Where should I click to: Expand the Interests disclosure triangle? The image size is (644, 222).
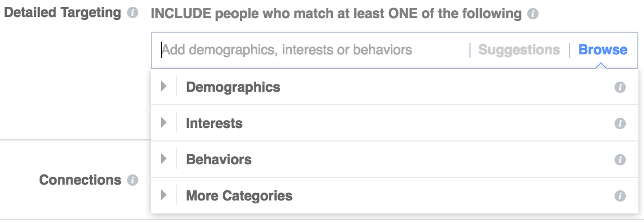[x=164, y=123]
